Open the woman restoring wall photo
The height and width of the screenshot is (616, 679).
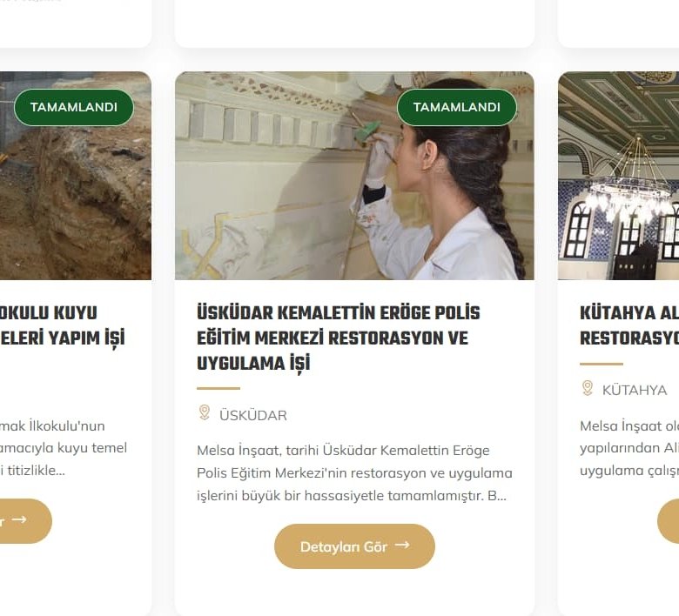[354, 176]
